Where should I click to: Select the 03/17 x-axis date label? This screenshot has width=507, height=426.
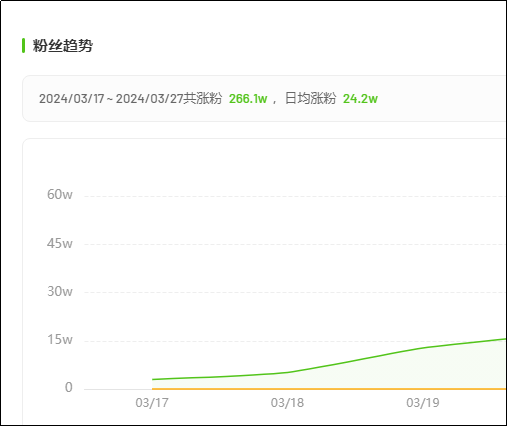click(x=152, y=403)
